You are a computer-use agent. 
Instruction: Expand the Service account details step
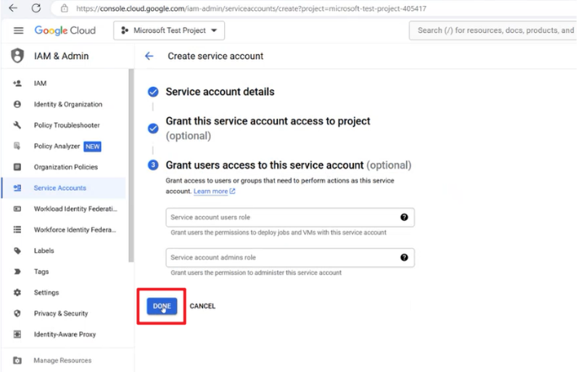(x=220, y=92)
